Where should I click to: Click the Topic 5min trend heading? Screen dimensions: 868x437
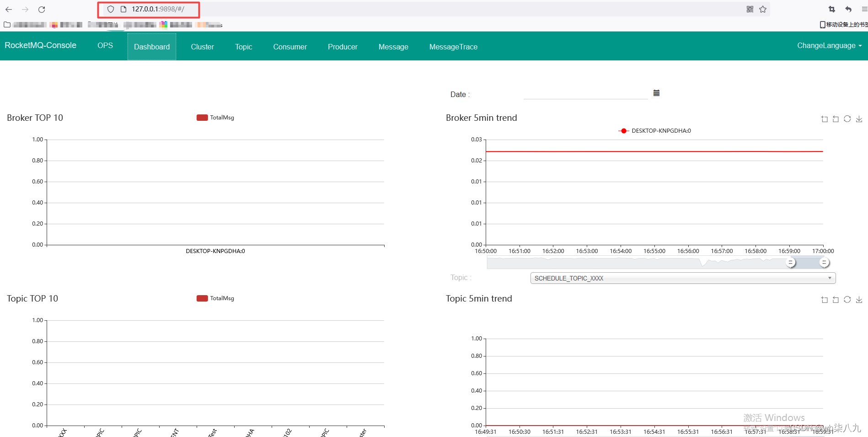(x=479, y=298)
